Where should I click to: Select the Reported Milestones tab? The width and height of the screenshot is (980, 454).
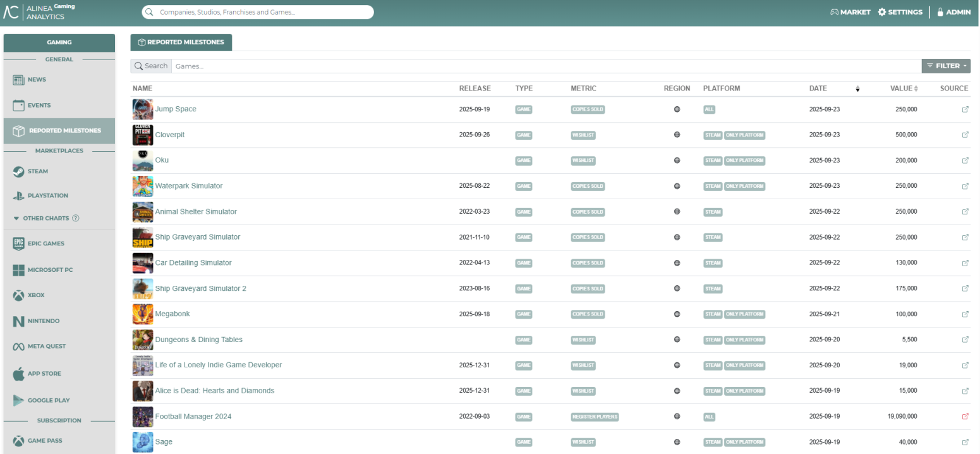(181, 42)
